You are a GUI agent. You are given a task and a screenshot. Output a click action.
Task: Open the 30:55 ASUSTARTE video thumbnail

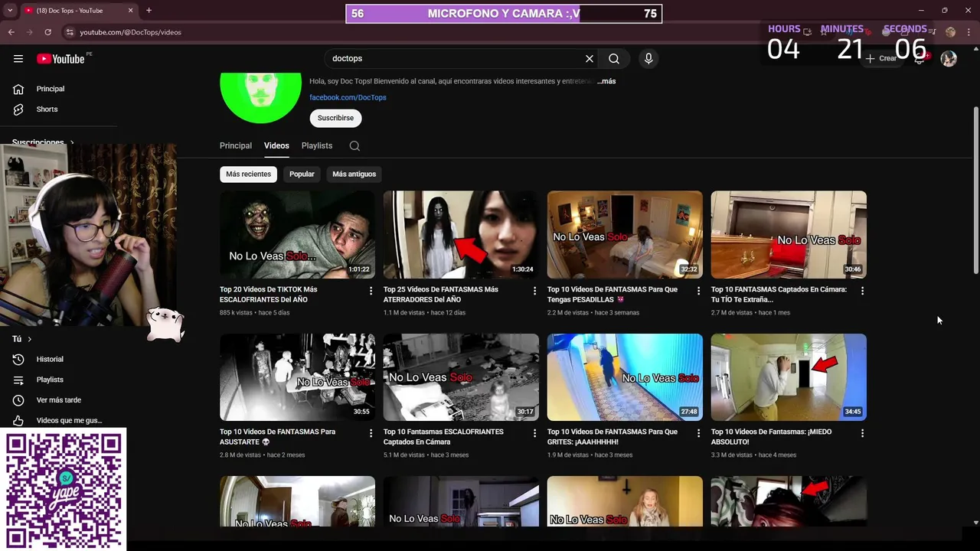pos(297,377)
